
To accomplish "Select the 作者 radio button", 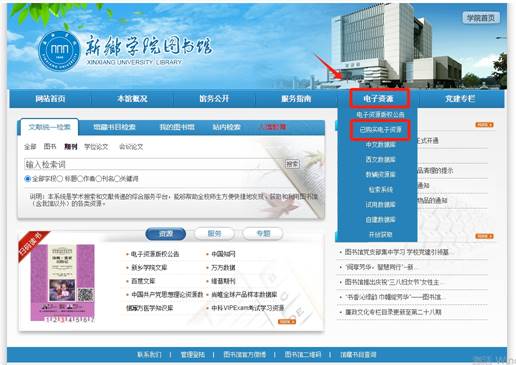I will 80,179.
